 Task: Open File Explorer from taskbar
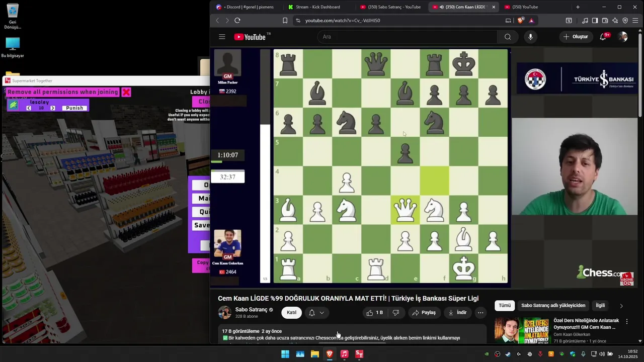click(x=315, y=354)
